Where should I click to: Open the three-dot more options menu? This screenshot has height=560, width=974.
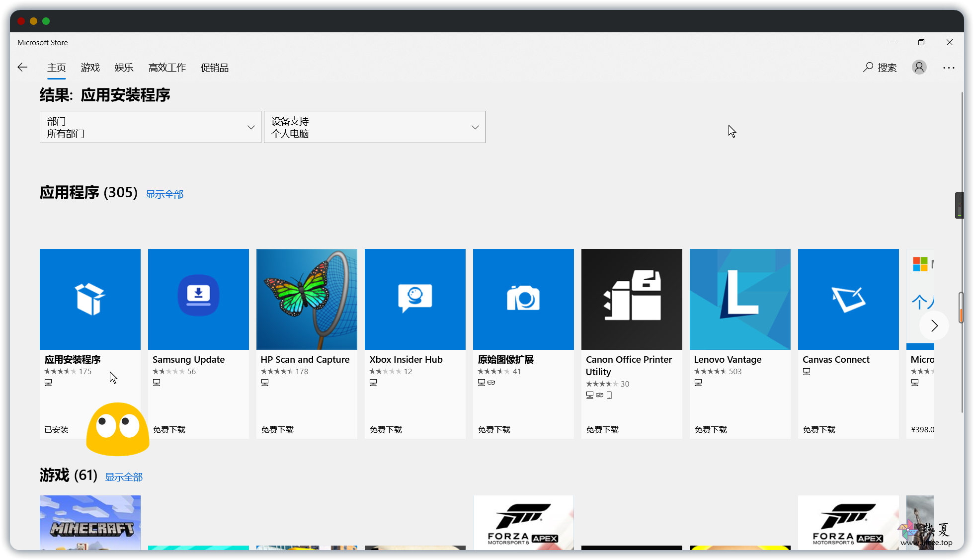(949, 68)
